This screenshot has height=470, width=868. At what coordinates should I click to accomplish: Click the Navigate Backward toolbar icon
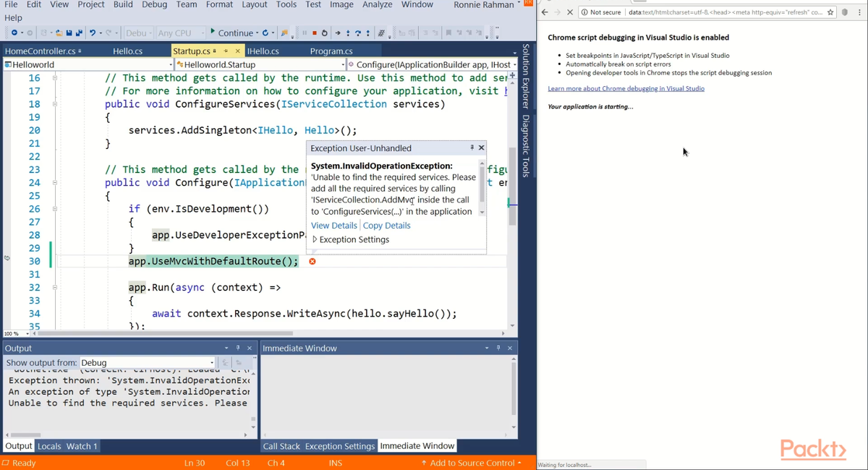(15, 33)
